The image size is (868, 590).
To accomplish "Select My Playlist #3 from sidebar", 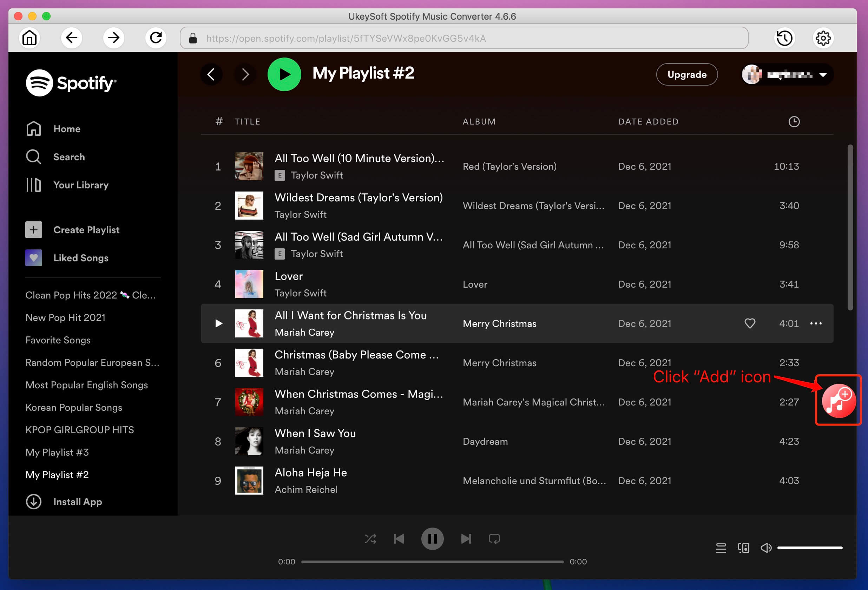I will pos(58,452).
